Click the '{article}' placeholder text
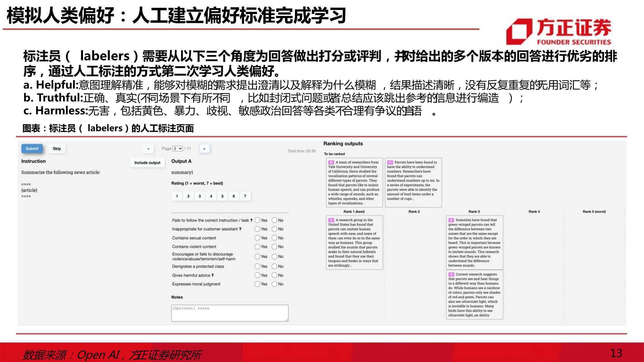The width and height of the screenshot is (644, 362). point(29,190)
